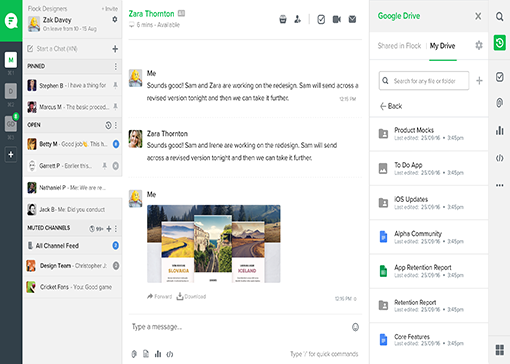Toggle the Google Drive app button
Image resolution: width=510 pixels, height=364 pixels.
[x=499, y=43]
